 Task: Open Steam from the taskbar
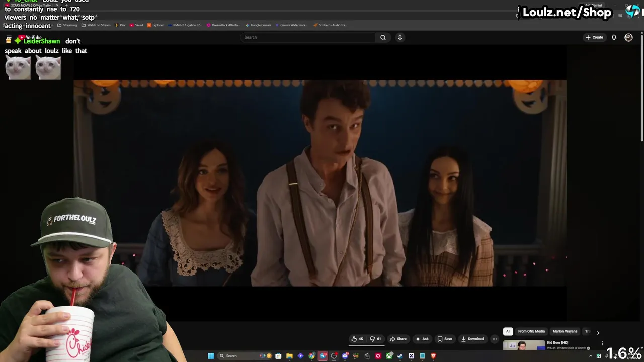click(399, 356)
